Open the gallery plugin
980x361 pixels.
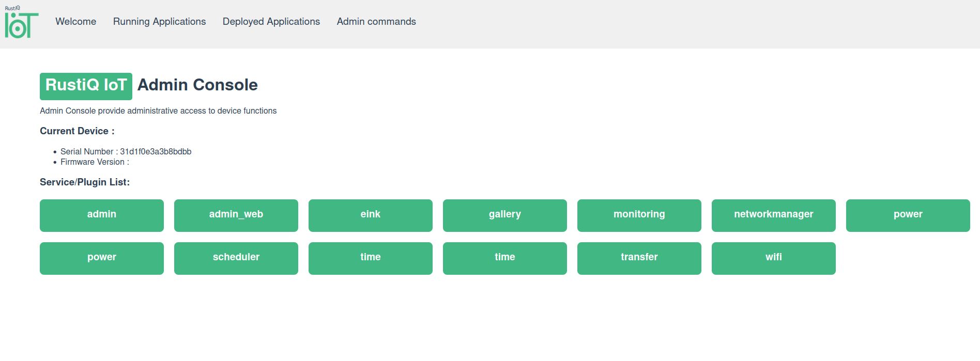505,215
